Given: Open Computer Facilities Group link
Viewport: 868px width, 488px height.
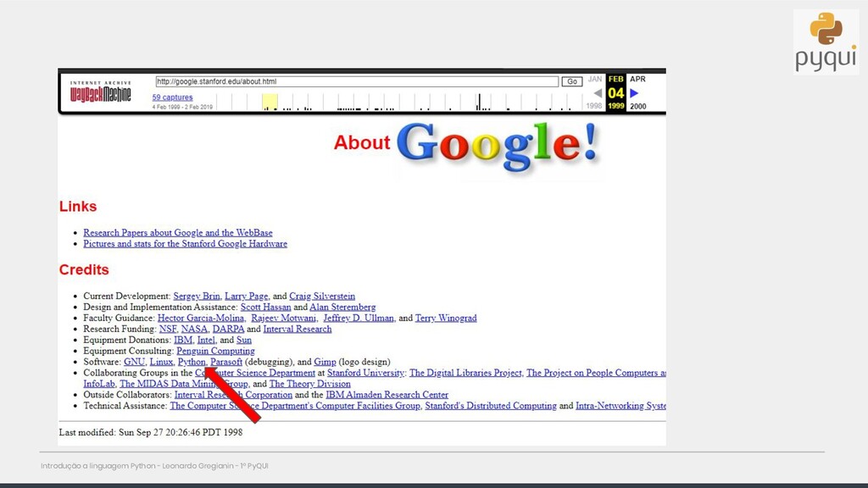Looking at the screenshot, I should tap(295, 406).
